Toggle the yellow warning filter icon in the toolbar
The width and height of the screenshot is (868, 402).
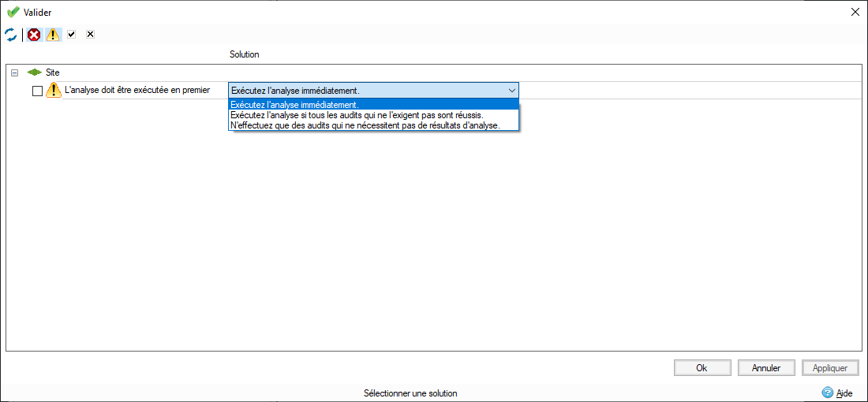tap(53, 35)
